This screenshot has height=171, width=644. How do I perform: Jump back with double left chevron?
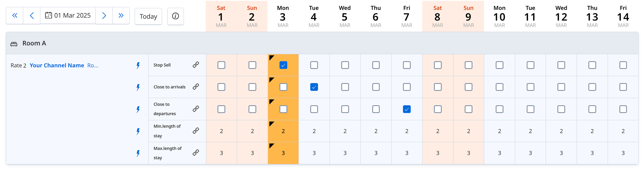(15, 16)
